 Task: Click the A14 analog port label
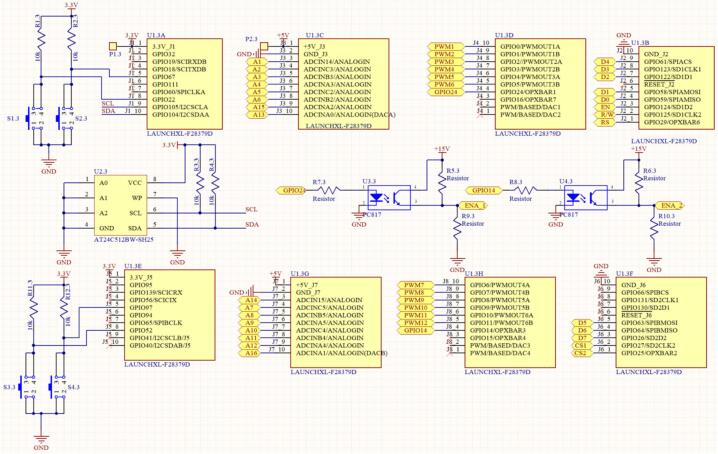click(249, 301)
